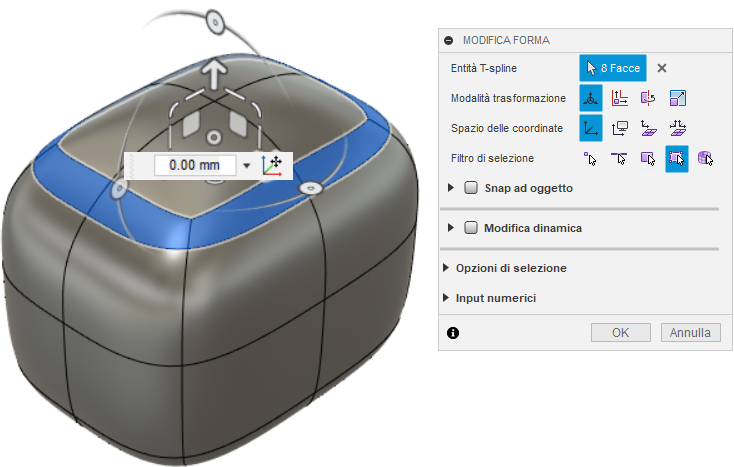Select translation-only transformation mode

pos(620,98)
